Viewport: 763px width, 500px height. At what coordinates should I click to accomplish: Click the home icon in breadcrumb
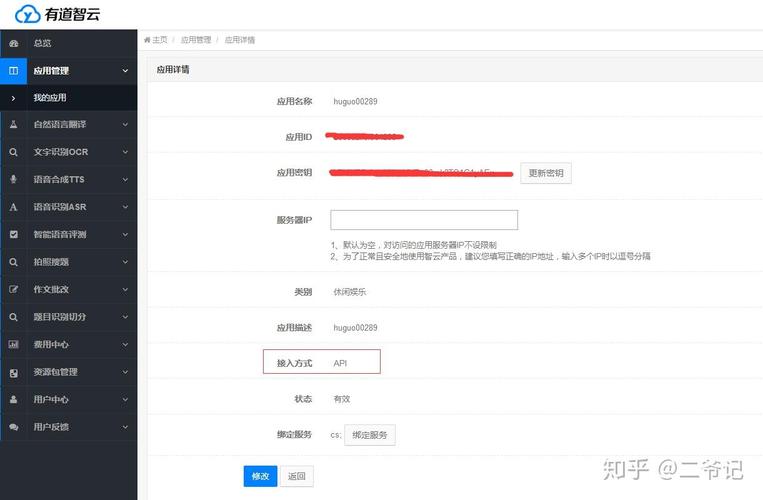pyautogui.click(x=147, y=40)
